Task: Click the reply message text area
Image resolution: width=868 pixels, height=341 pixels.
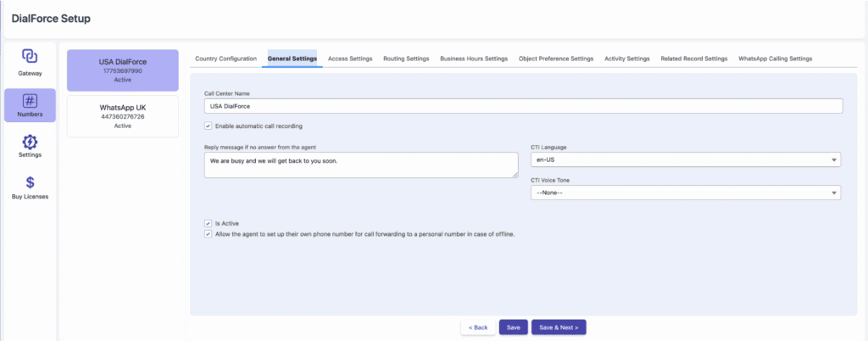Action: click(x=361, y=165)
